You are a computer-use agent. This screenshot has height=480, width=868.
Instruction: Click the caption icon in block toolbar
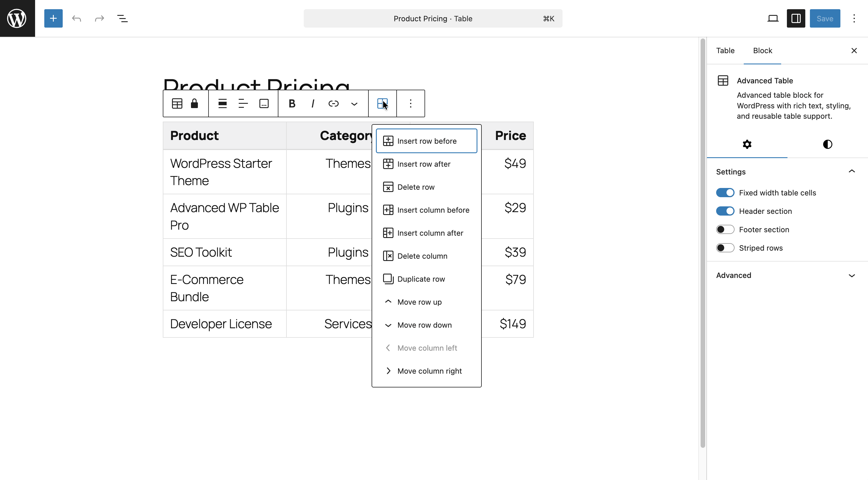pos(264,103)
